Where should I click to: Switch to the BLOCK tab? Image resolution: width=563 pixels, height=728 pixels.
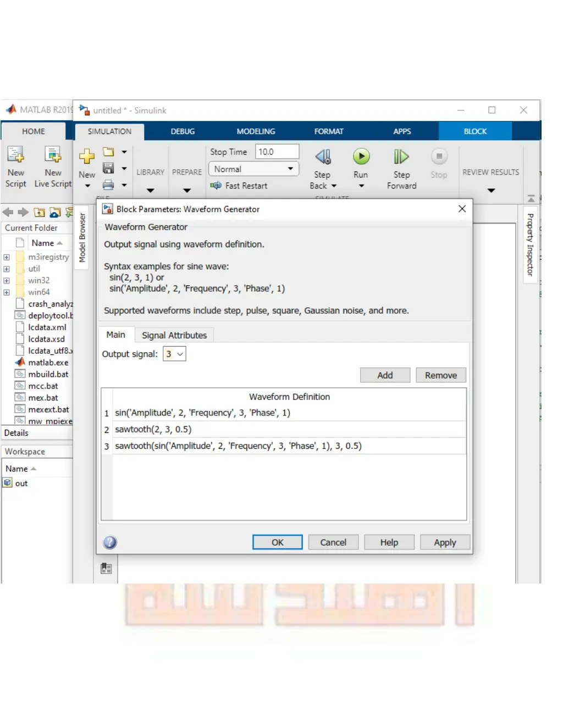(475, 131)
